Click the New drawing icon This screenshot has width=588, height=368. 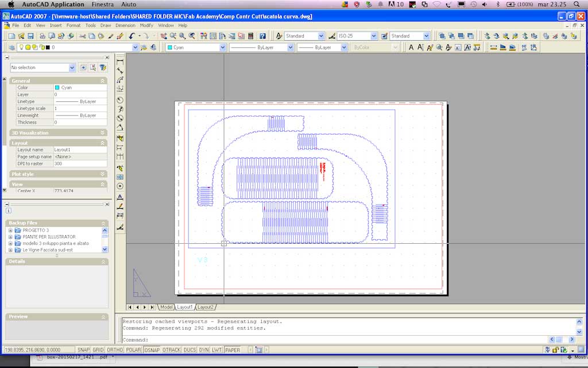click(x=11, y=36)
